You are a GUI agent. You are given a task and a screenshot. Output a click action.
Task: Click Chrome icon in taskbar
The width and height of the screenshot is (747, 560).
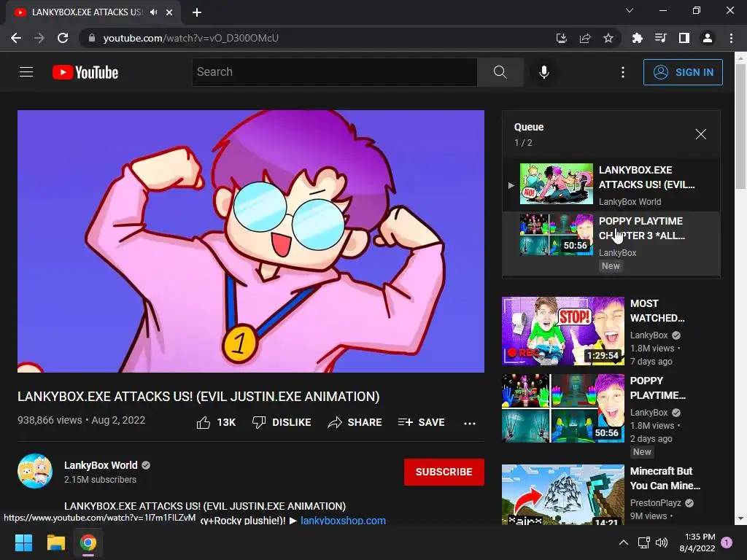(x=88, y=542)
